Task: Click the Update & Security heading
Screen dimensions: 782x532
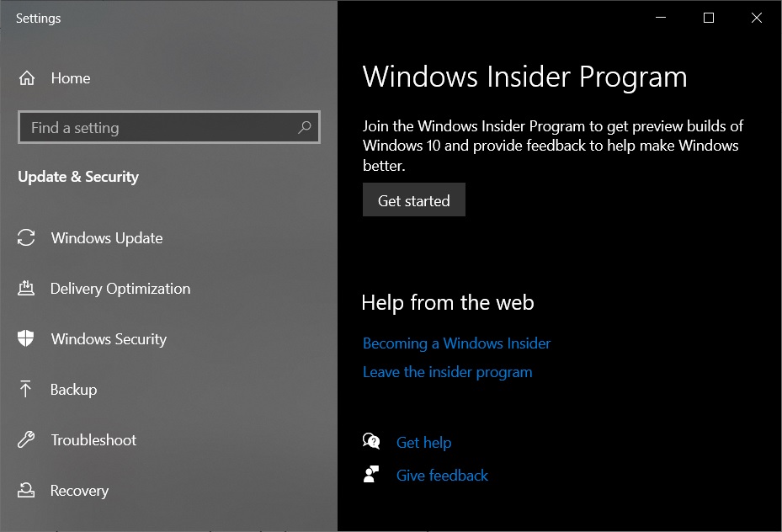Action: click(x=78, y=177)
